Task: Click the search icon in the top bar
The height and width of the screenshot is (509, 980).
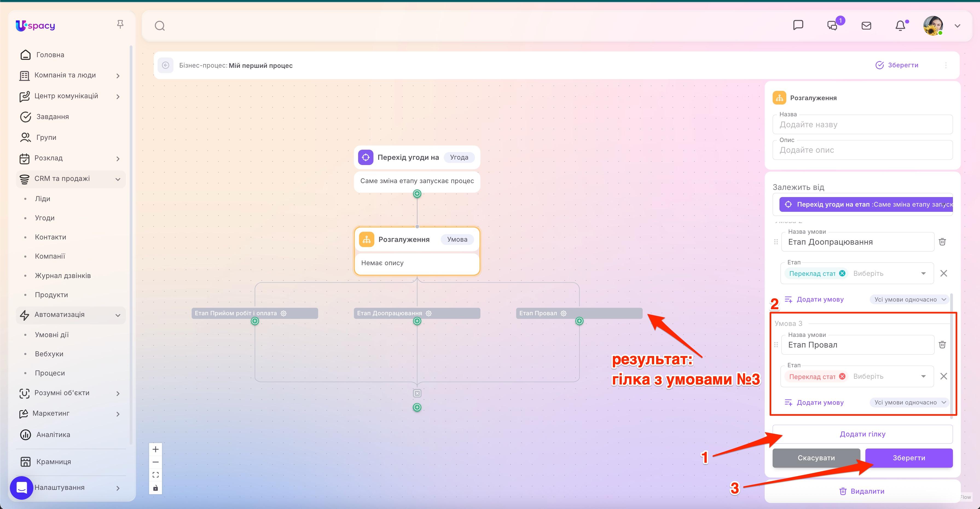Action: pyautogui.click(x=160, y=25)
